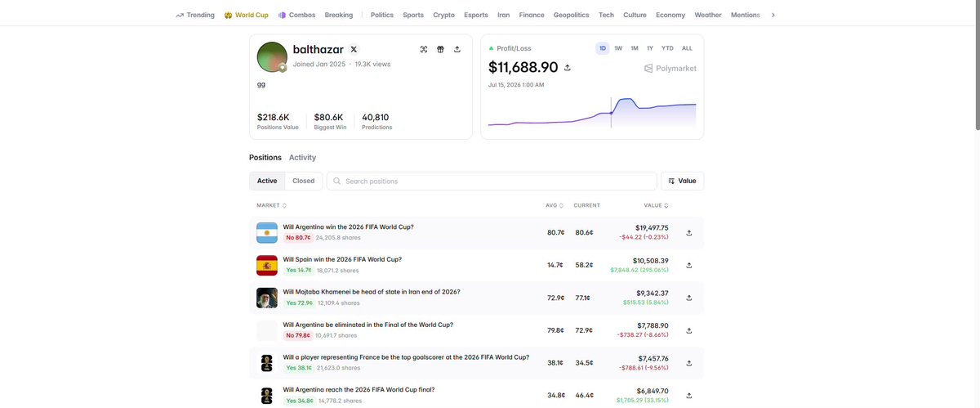
Task: Switch to the Activity tab
Action: (302, 157)
